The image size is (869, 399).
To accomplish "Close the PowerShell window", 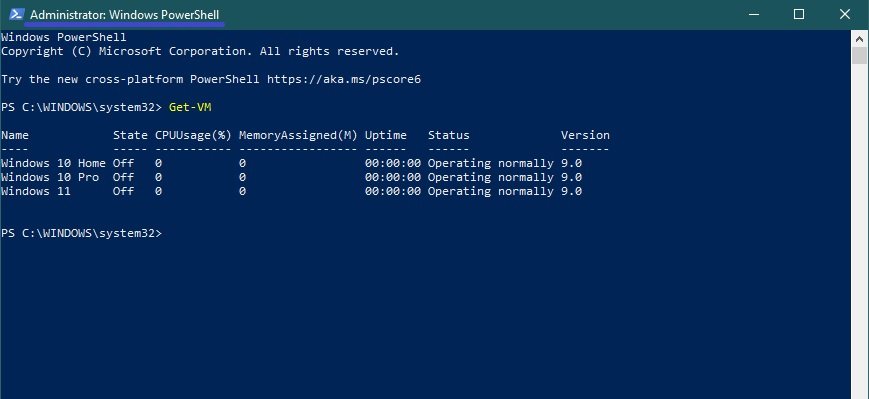I will click(845, 15).
